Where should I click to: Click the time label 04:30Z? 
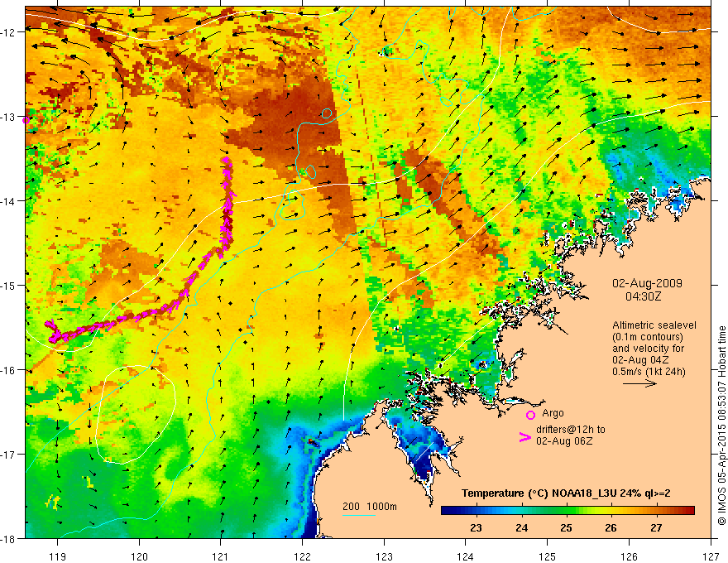coord(643,296)
